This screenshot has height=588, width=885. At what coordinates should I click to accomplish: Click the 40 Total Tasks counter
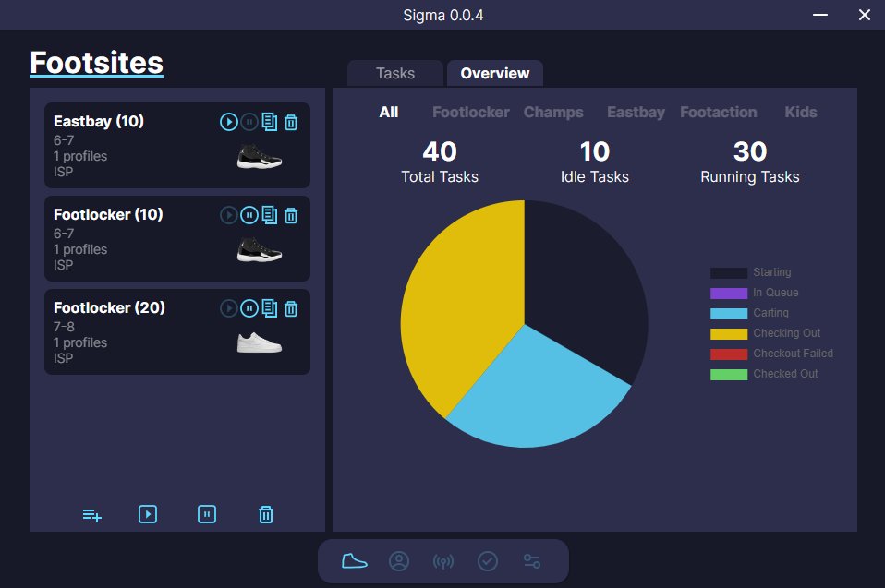tap(440, 162)
